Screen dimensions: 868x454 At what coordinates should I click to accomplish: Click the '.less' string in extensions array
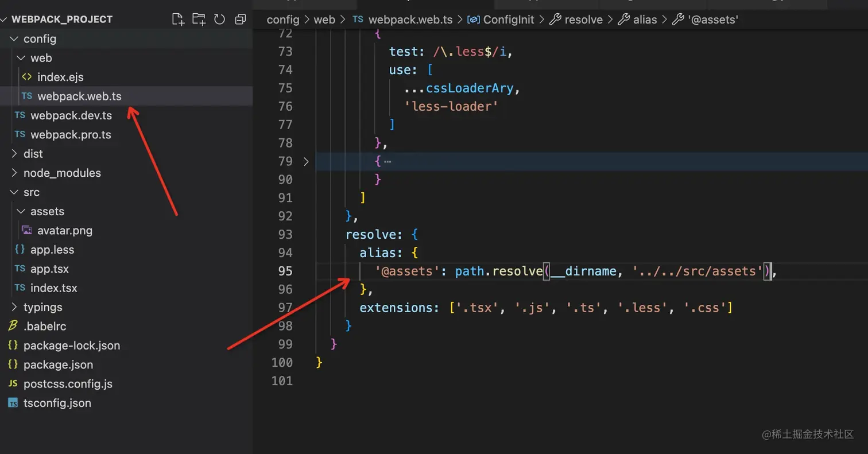click(642, 308)
